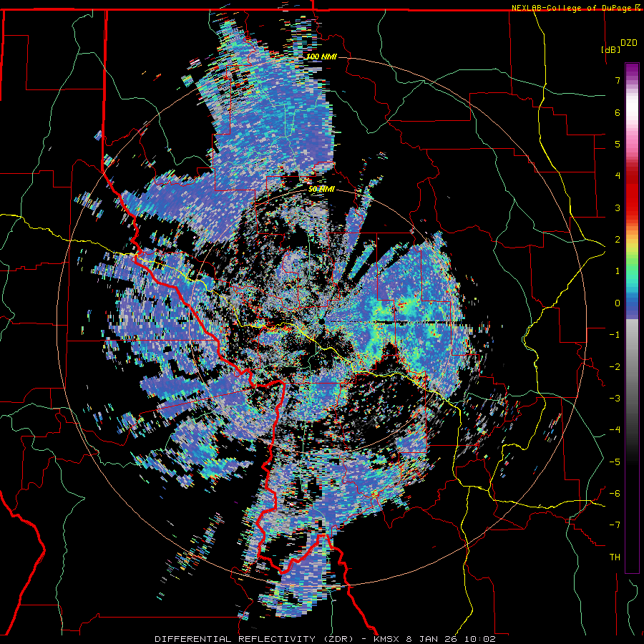
Task: Click the 8 JAN 26 date stamp
Action: [x=432, y=639]
